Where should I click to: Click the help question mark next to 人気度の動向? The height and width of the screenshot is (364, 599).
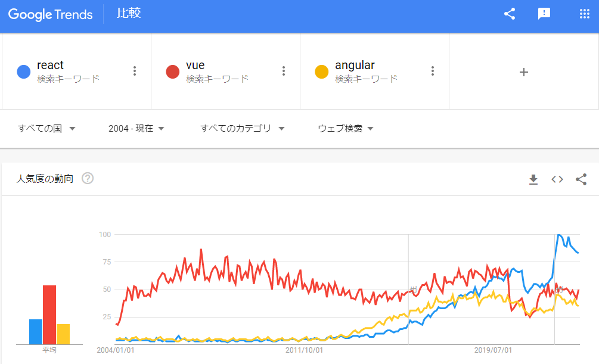pos(88,178)
